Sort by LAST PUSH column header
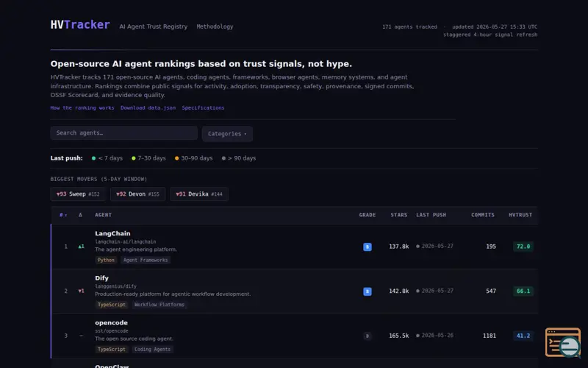588x368 pixels. pos(431,215)
